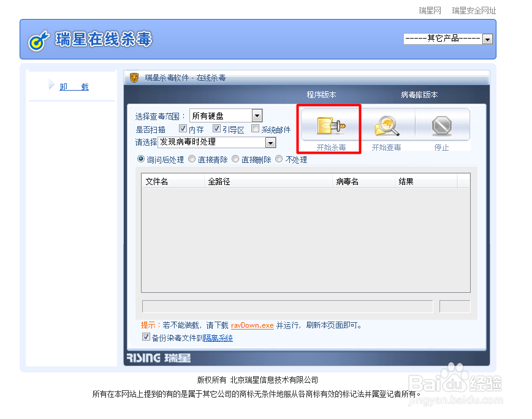The height and width of the screenshot is (419, 532).
Task: Click the 全路径 column header
Action: point(268,181)
